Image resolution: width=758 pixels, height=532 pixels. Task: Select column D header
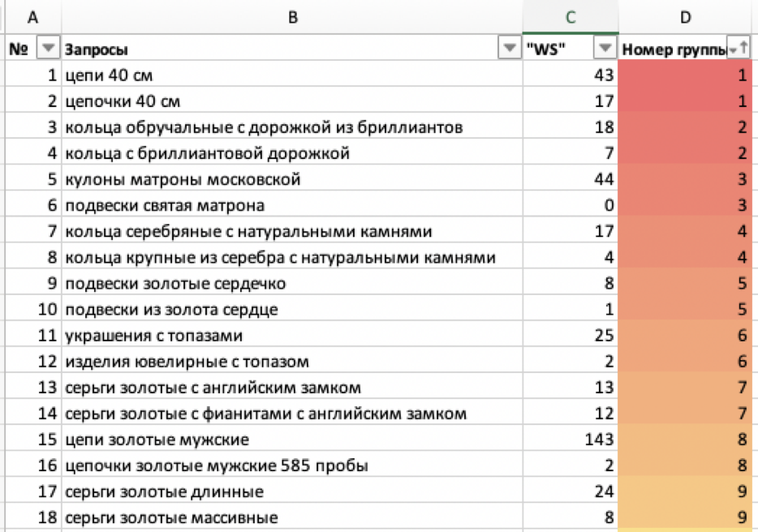tap(685, 17)
